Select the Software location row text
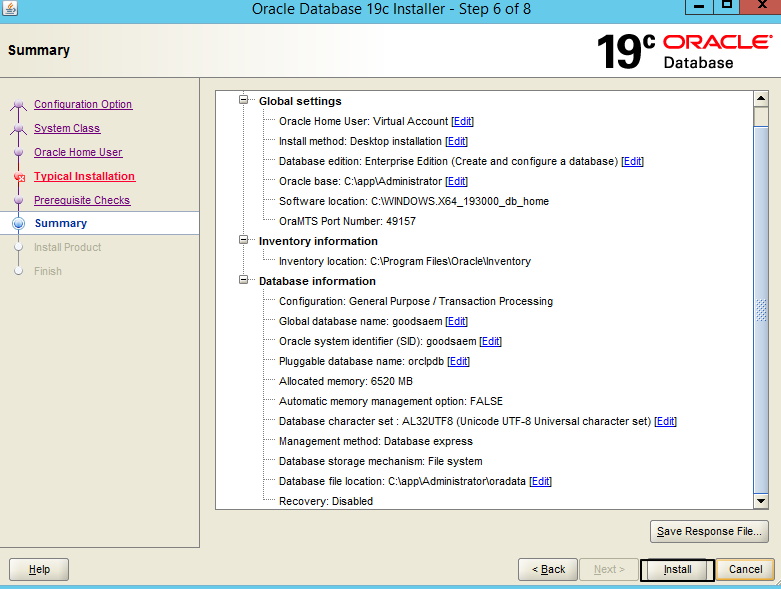The width and height of the screenshot is (781, 589). 414,201
